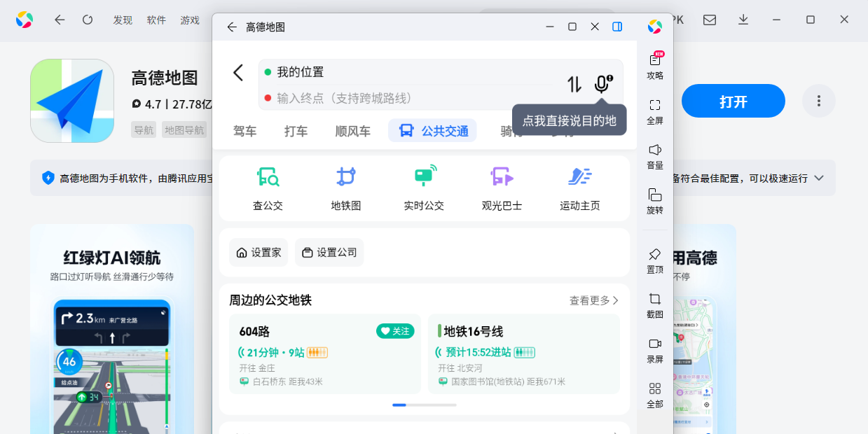Select the 打车 taxi tab
The height and width of the screenshot is (434, 868).
click(296, 131)
